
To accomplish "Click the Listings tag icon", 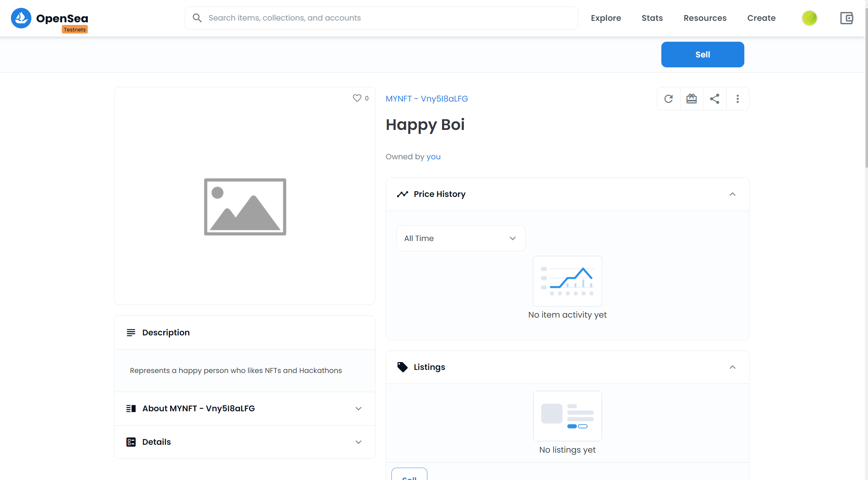I will point(402,367).
